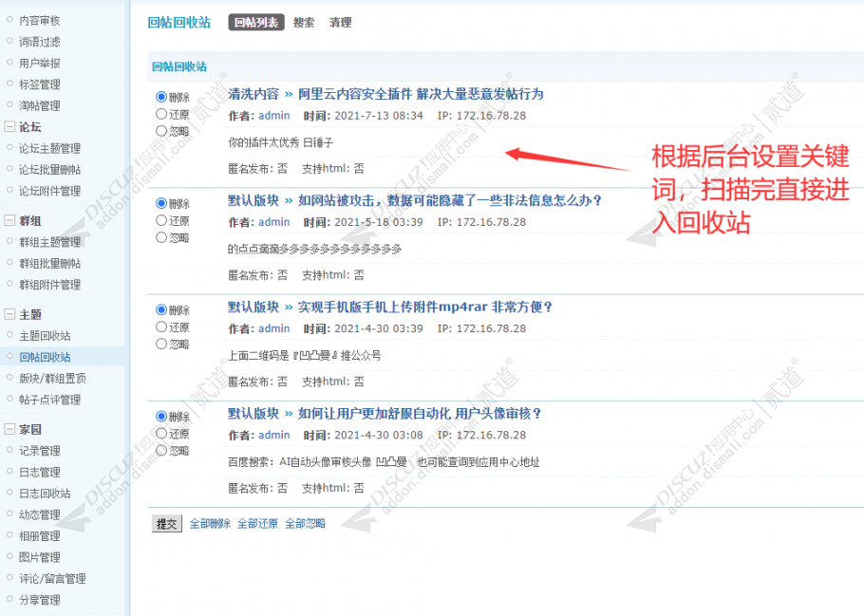Select 还原 radio for 实现手机版手机上传附件 post
The width and height of the screenshot is (864, 616).
(x=160, y=327)
